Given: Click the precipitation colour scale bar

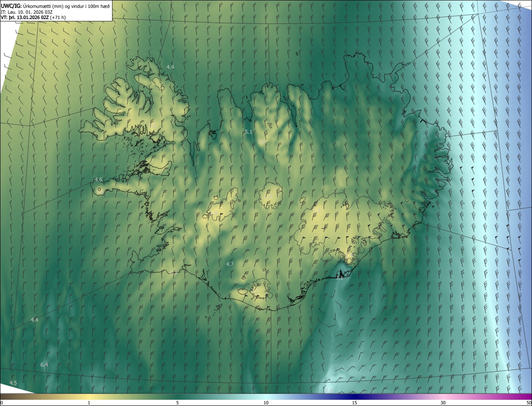Looking at the screenshot, I should (266, 396).
